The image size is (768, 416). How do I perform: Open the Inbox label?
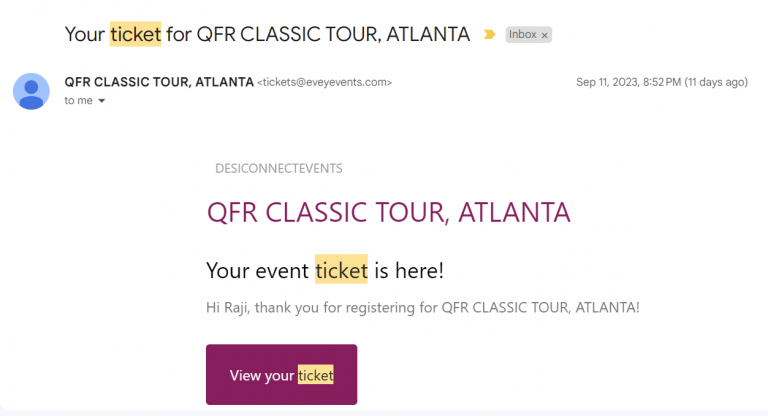tap(522, 35)
